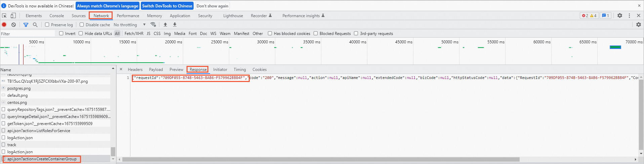
Task: Show the request Headers tab
Action: point(135,70)
